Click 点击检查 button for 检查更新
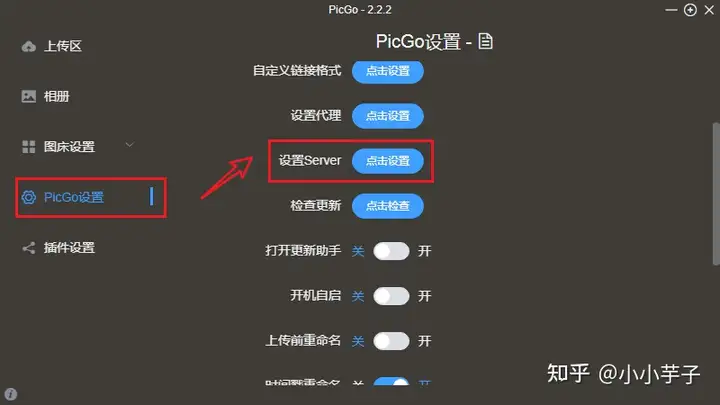This screenshot has width=720, height=405. [388, 206]
